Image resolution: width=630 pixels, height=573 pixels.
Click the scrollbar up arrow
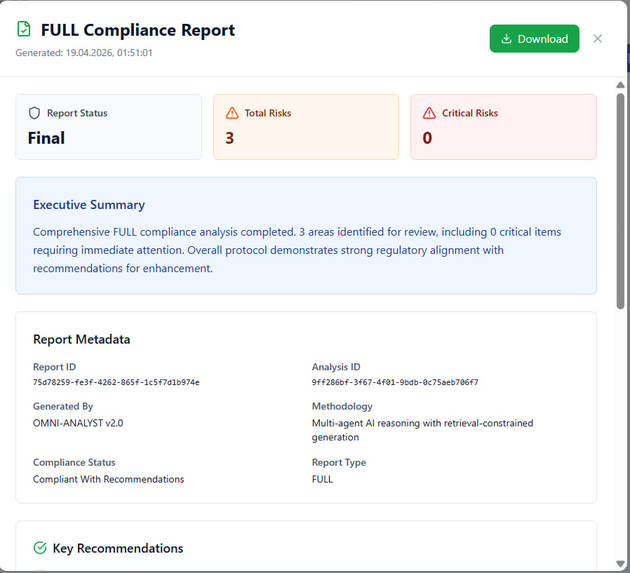[x=620, y=85]
